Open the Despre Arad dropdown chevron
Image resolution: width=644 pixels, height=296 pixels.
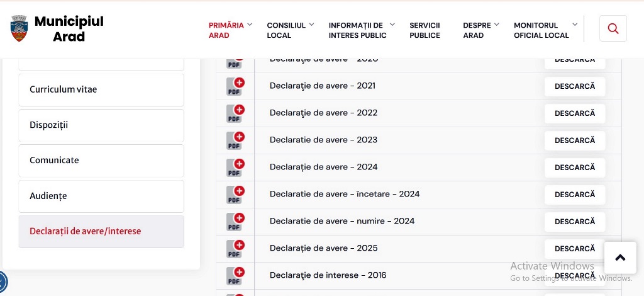click(497, 25)
